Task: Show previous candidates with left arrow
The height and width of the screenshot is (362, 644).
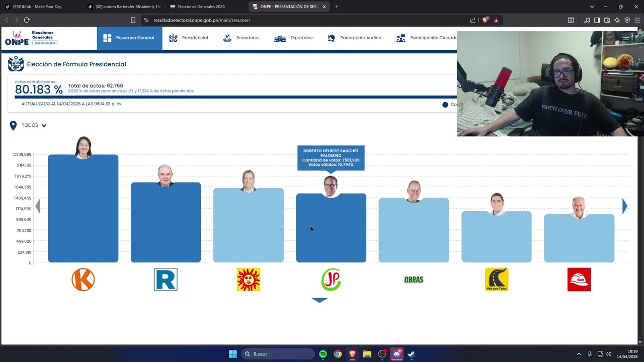Action: (38, 206)
